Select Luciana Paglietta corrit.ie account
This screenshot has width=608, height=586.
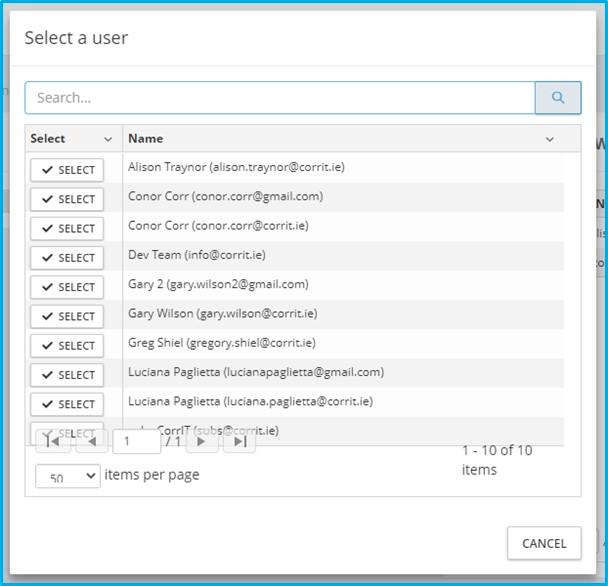[x=67, y=404]
